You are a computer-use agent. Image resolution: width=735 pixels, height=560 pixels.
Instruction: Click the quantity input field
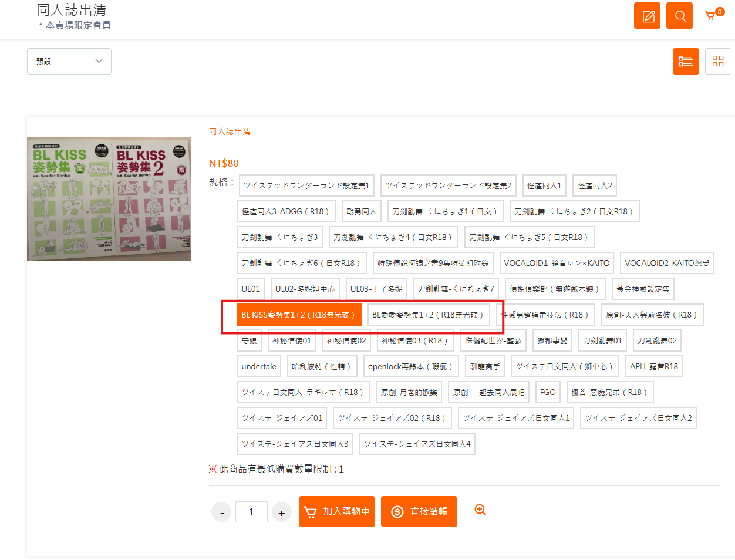pyautogui.click(x=251, y=512)
